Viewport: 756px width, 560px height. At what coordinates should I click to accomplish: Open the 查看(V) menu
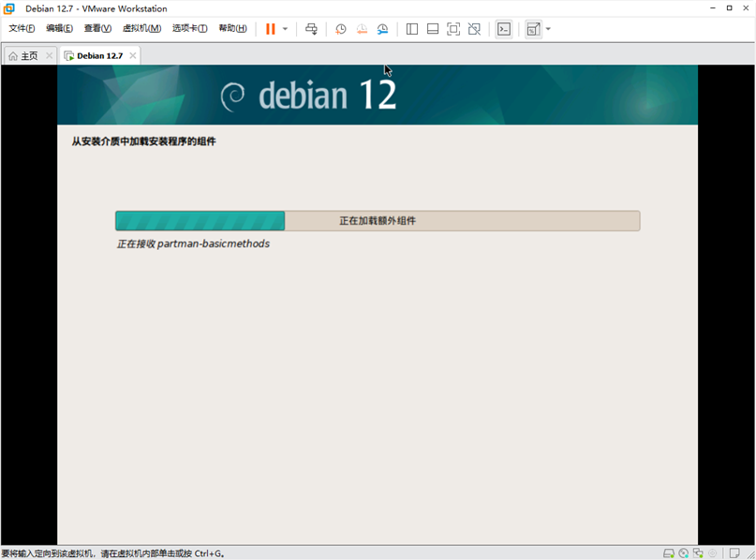point(97,28)
